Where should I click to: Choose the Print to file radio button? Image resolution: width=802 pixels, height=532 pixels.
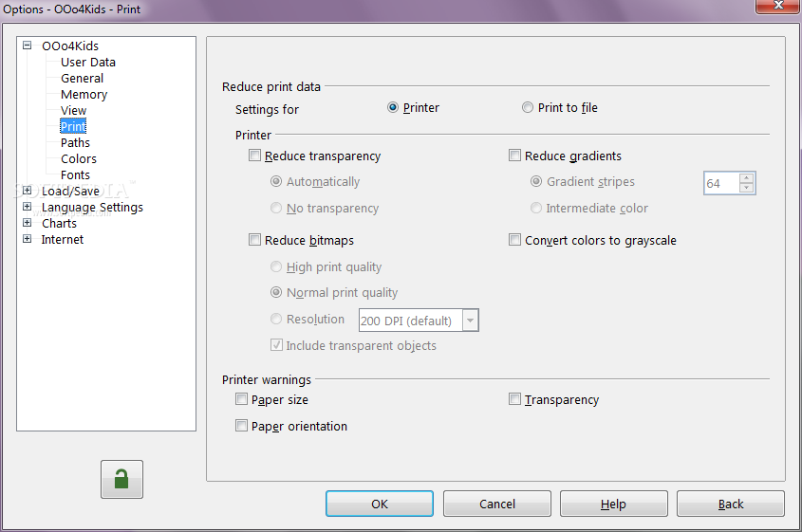coord(528,107)
